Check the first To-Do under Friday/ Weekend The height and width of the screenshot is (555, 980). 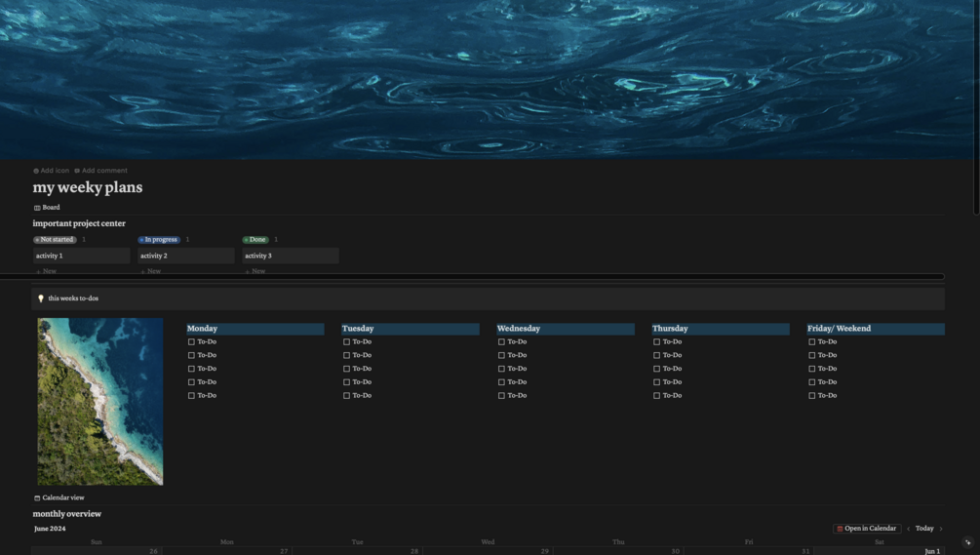point(812,341)
